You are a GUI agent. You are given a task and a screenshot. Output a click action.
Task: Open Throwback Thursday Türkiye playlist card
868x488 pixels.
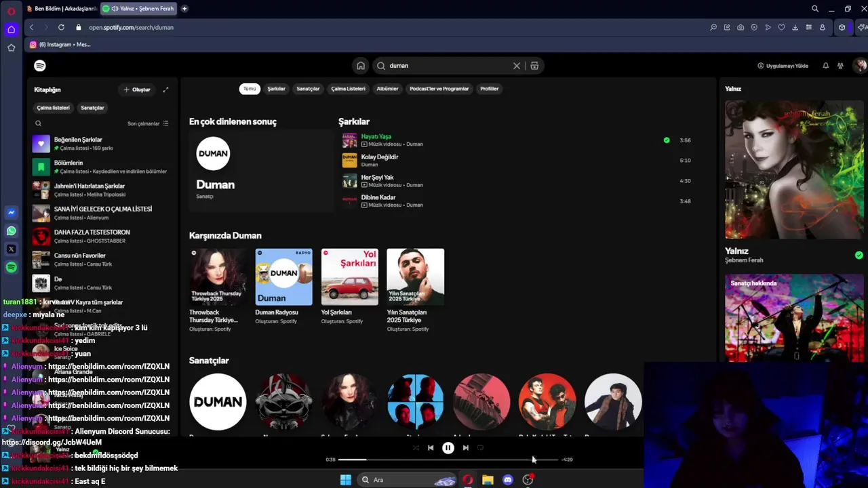pos(218,290)
